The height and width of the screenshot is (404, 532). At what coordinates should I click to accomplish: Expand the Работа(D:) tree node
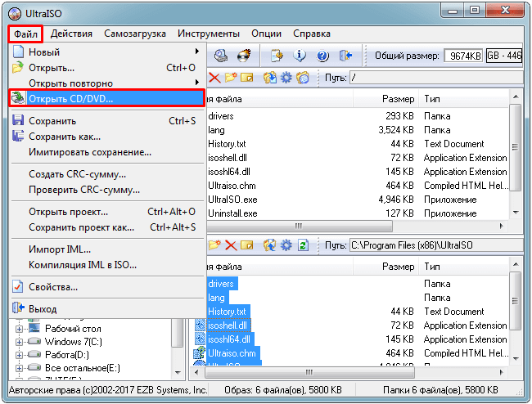pos(20,355)
